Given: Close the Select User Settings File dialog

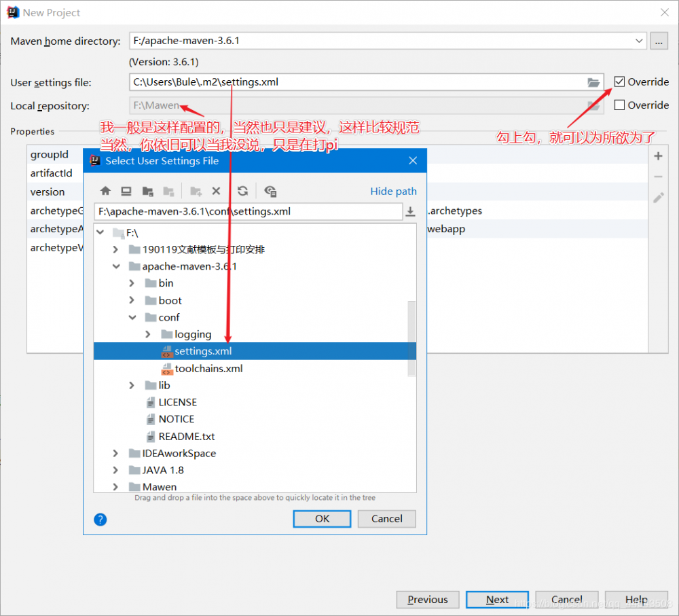Looking at the screenshot, I should click(413, 161).
